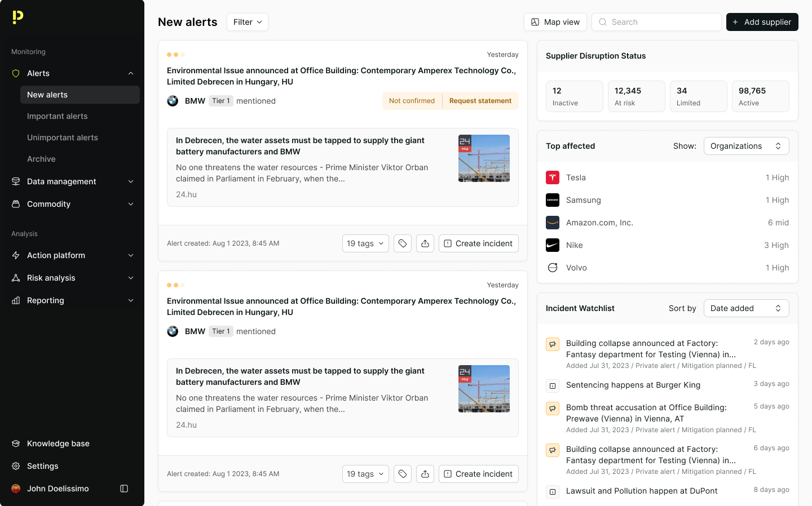The image size is (812, 506).
Task: Expand the Commodity chevron
Action: 131,204
